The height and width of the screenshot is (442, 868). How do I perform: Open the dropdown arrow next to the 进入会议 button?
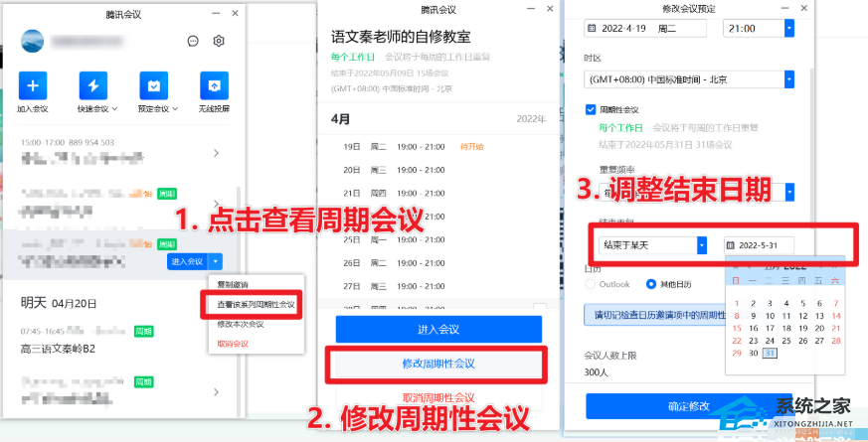[217, 261]
